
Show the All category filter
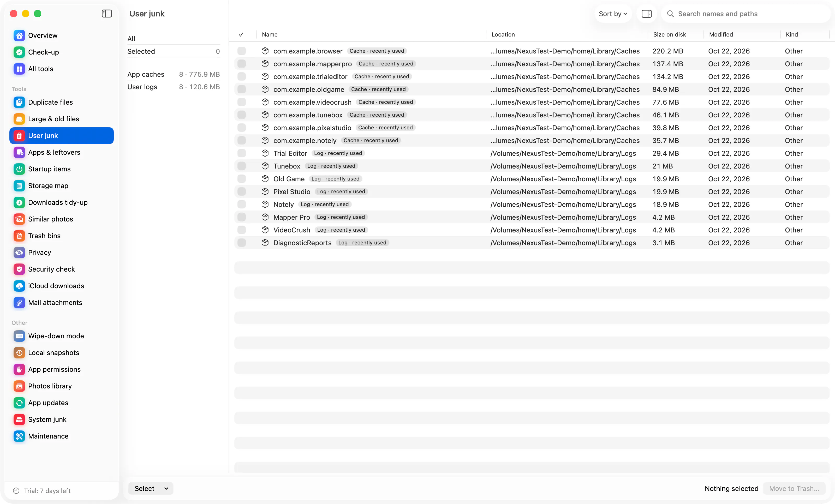(174, 39)
